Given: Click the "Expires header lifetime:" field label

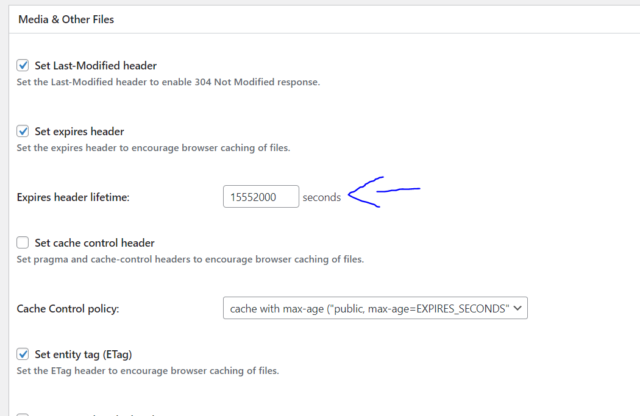Looking at the screenshot, I should tap(74, 198).
